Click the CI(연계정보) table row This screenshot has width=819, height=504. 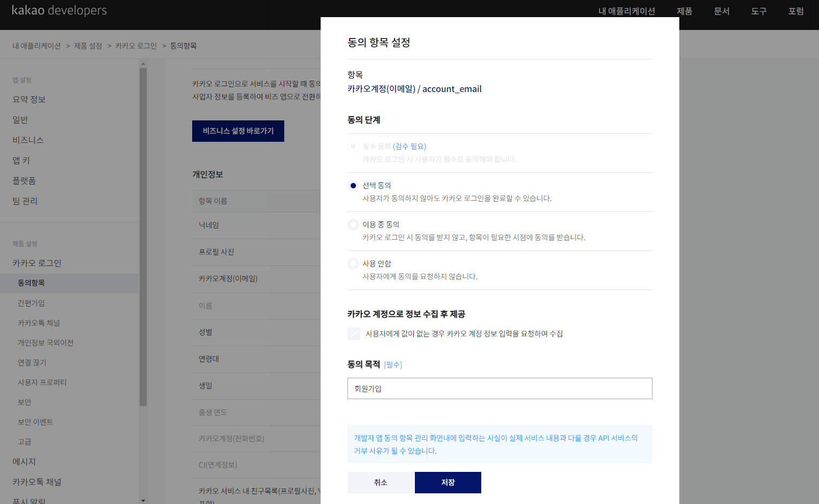[256, 465]
